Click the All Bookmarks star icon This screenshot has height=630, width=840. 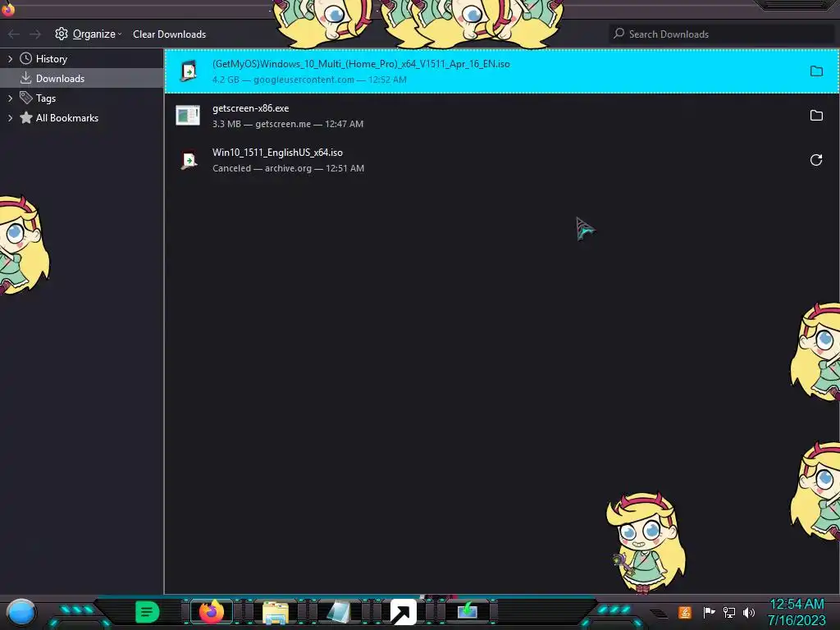point(25,118)
